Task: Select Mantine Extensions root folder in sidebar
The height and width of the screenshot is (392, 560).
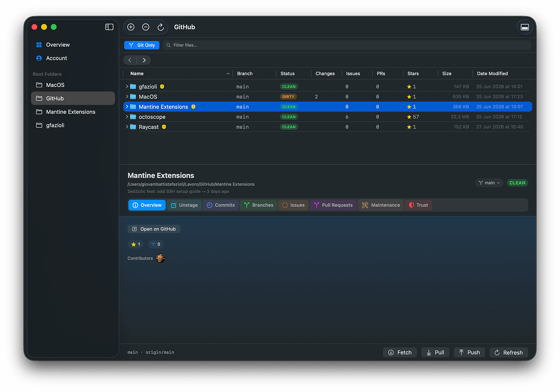Action: (x=73, y=112)
